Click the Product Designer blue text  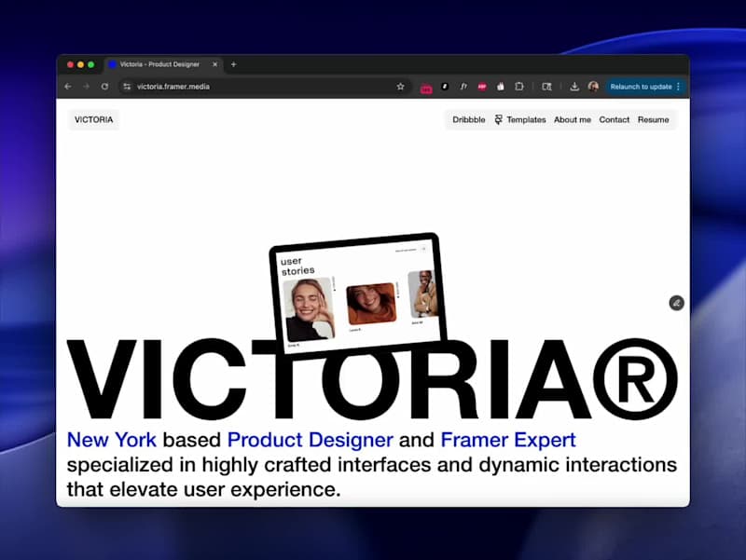[x=311, y=440]
